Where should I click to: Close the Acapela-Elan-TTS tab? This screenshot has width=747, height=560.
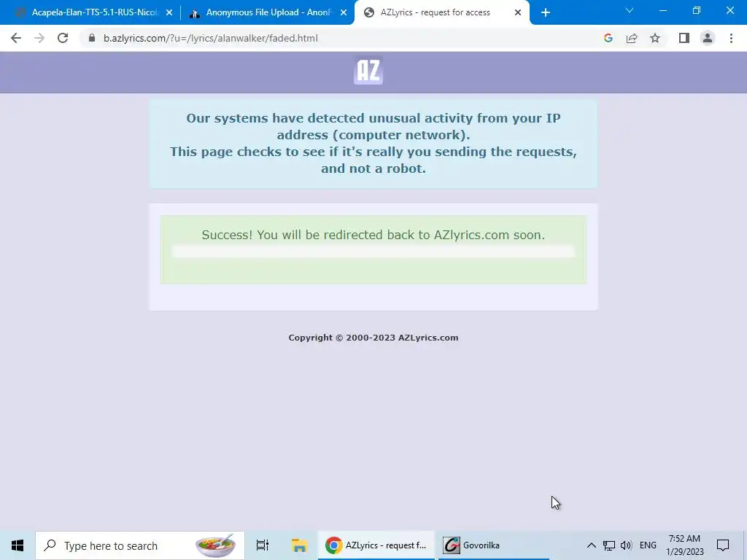point(169,12)
